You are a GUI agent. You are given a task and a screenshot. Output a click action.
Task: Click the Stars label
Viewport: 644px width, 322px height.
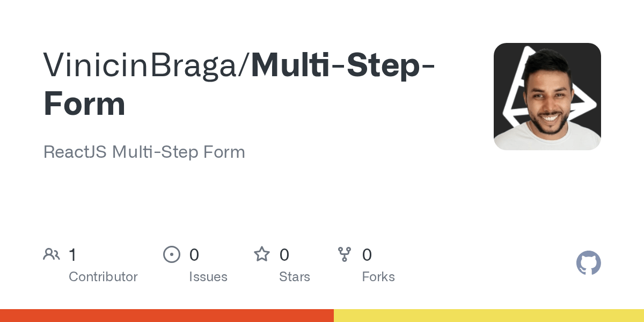click(294, 277)
